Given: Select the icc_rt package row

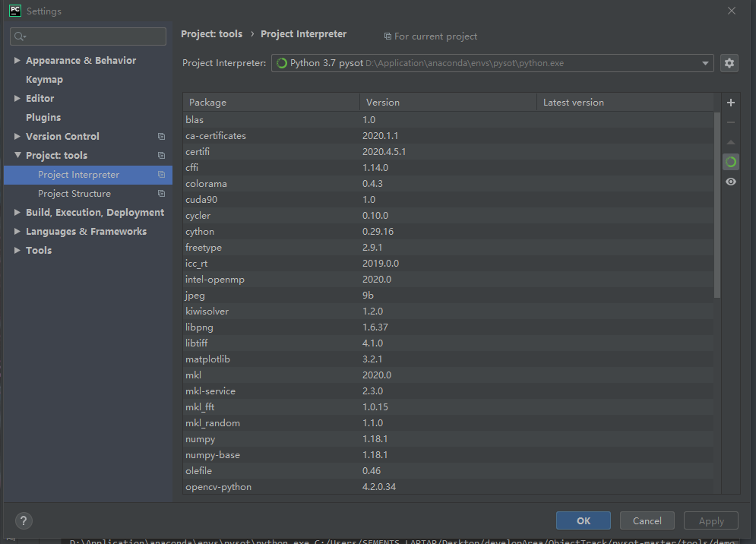Looking at the screenshot, I should [x=448, y=264].
